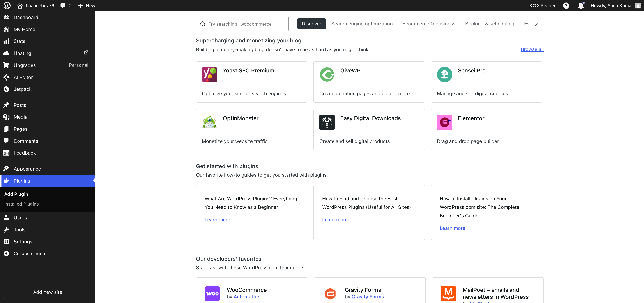Select the Booking & scheduling tab
644x303 pixels.
click(490, 24)
